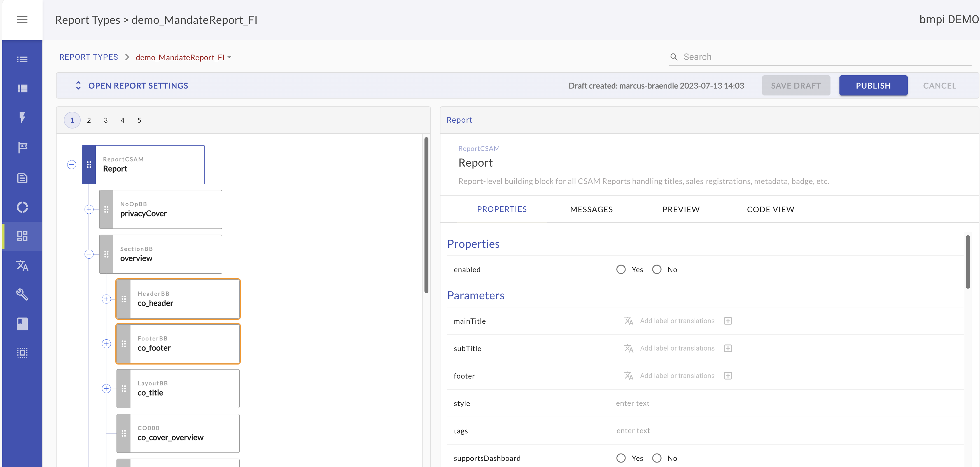Collapse the ReportCSAM Report node
The image size is (980, 467).
pyautogui.click(x=71, y=165)
